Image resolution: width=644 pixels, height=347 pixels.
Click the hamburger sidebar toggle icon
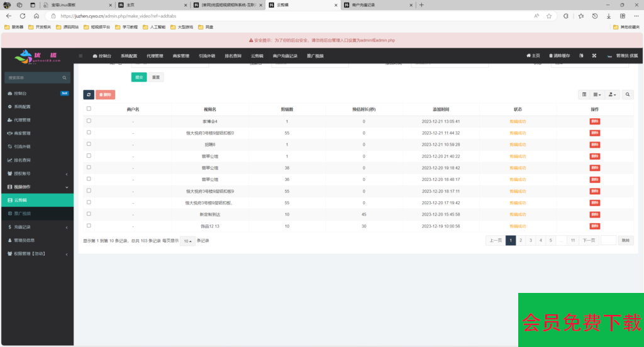pyautogui.click(x=80, y=56)
